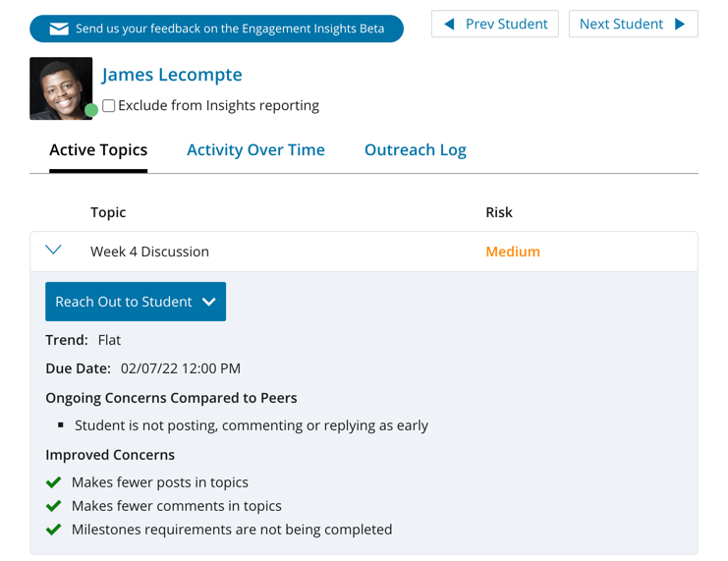728x561 pixels.
Task: Click James Lecompte's profile photo
Action: coord(61,88)
